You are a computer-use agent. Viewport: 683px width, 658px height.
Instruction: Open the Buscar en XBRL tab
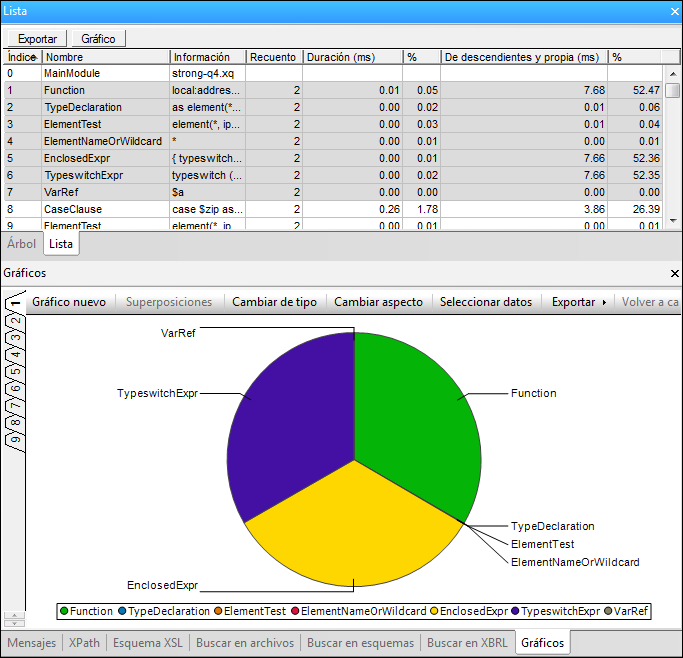click(467, 642)
